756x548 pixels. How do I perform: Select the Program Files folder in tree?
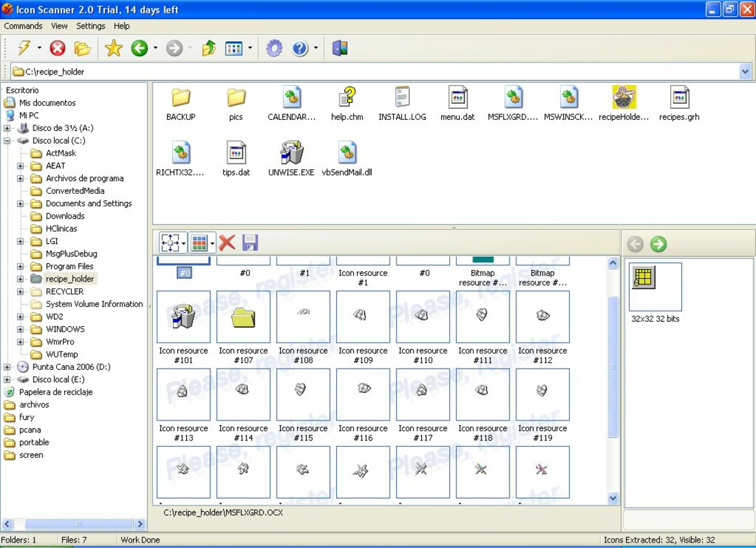point(69,266)
